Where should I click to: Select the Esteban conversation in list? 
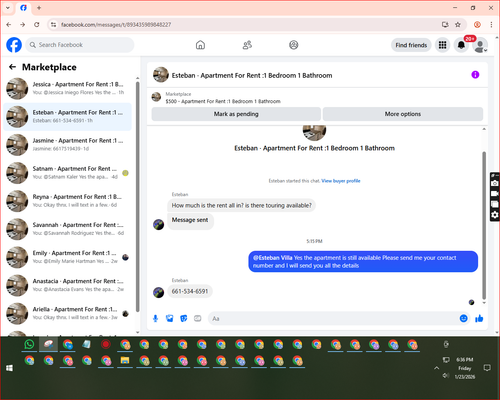click(x=68, y=117)
